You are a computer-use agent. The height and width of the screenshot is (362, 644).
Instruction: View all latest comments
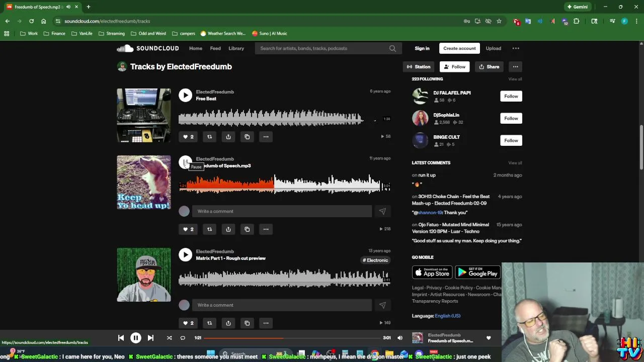click(x=515, y=163)
